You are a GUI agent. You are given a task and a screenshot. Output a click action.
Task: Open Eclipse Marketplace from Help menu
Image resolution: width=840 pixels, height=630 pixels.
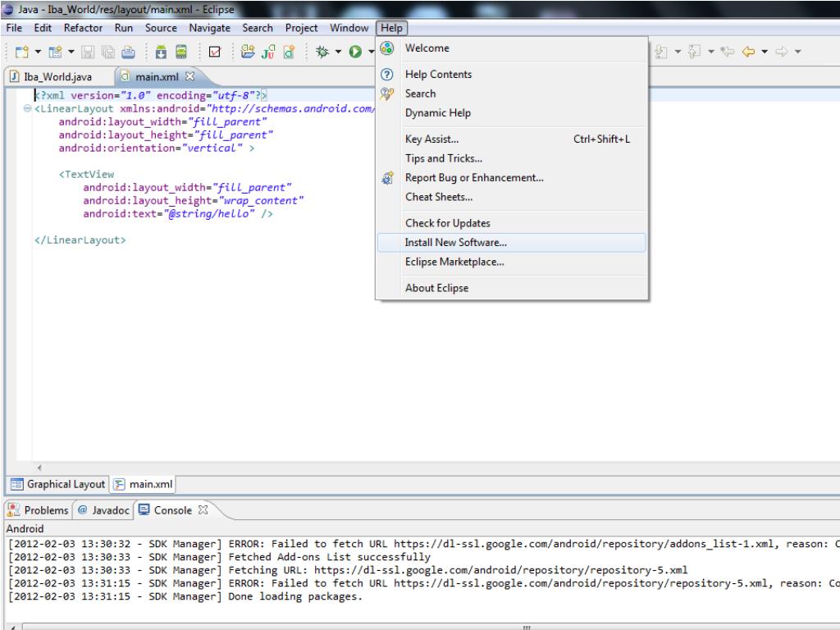(x=512, y=262)
